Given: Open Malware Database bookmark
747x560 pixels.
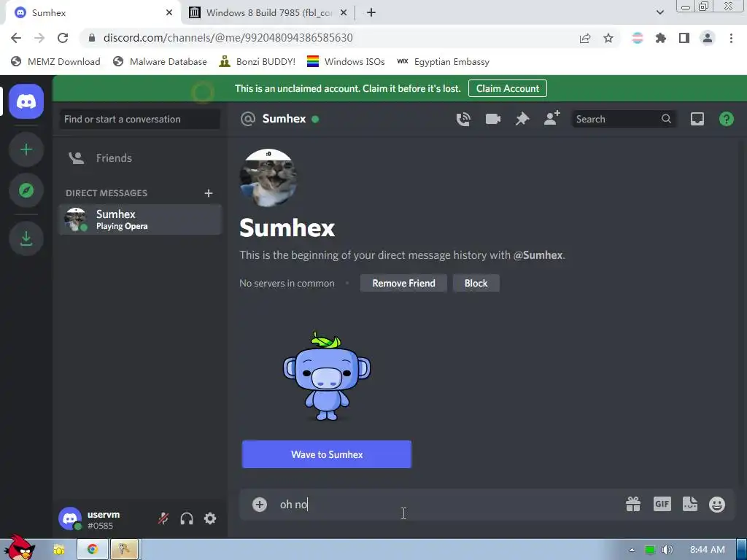Looking at the screenshot, I should [160, 62].
